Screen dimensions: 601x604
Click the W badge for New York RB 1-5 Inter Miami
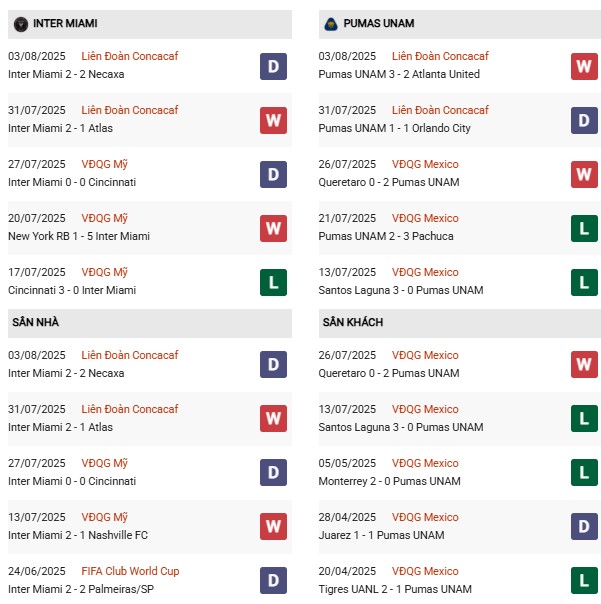(273, 228)
